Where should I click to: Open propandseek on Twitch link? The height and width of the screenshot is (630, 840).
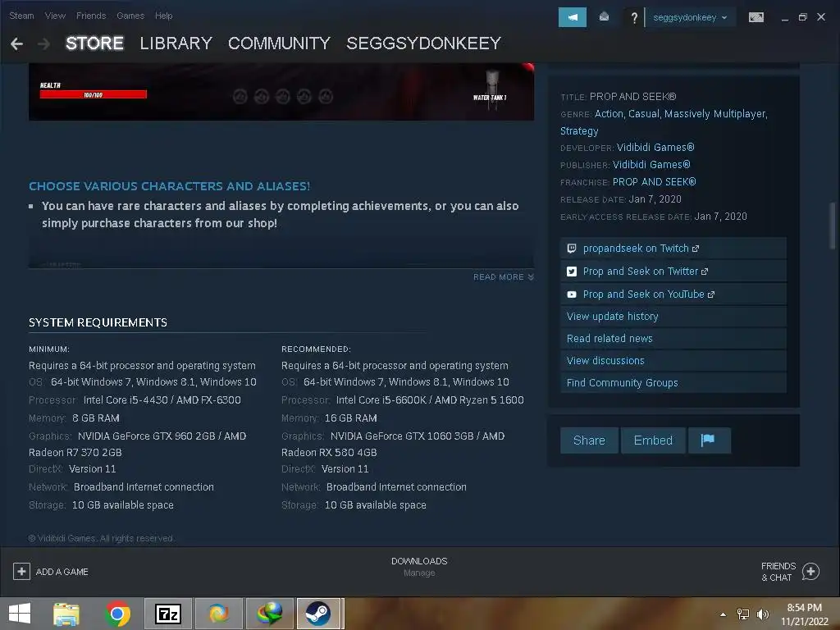(673, 249)
